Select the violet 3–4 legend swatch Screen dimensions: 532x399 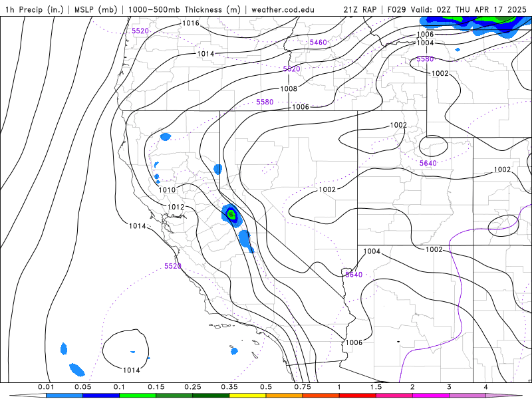[x=467, y=396]
